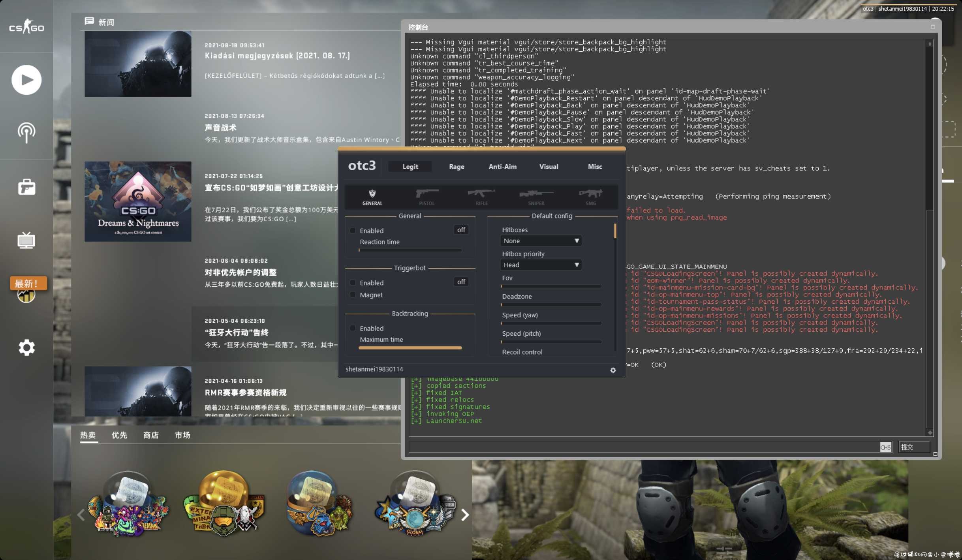
Task: Click the Global badge sticker capsule
Action: [415, 504]
